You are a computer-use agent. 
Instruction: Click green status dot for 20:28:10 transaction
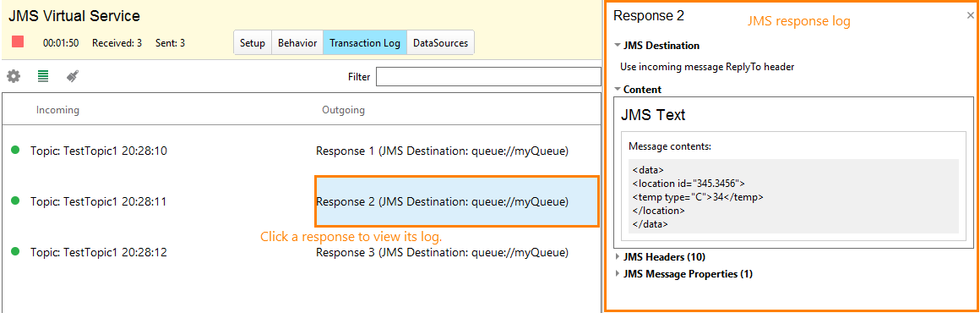[15, 150]
